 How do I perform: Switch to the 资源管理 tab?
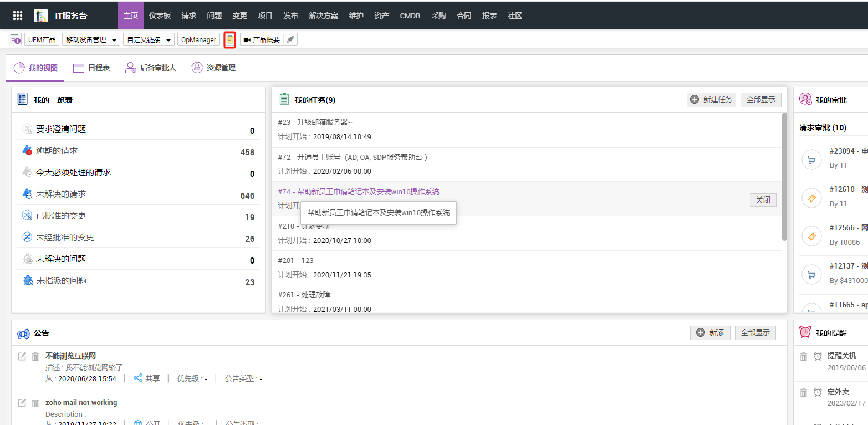tap(213, 68)
